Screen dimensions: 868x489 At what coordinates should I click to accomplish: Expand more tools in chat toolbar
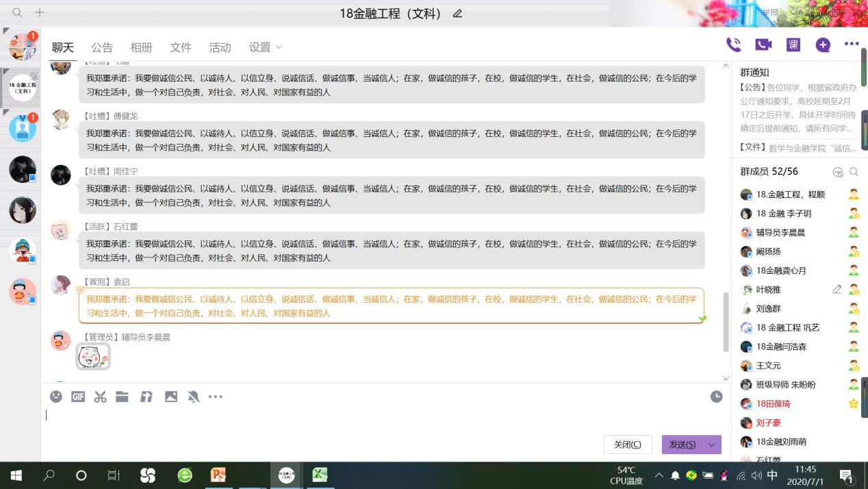(x=216, y=397)
